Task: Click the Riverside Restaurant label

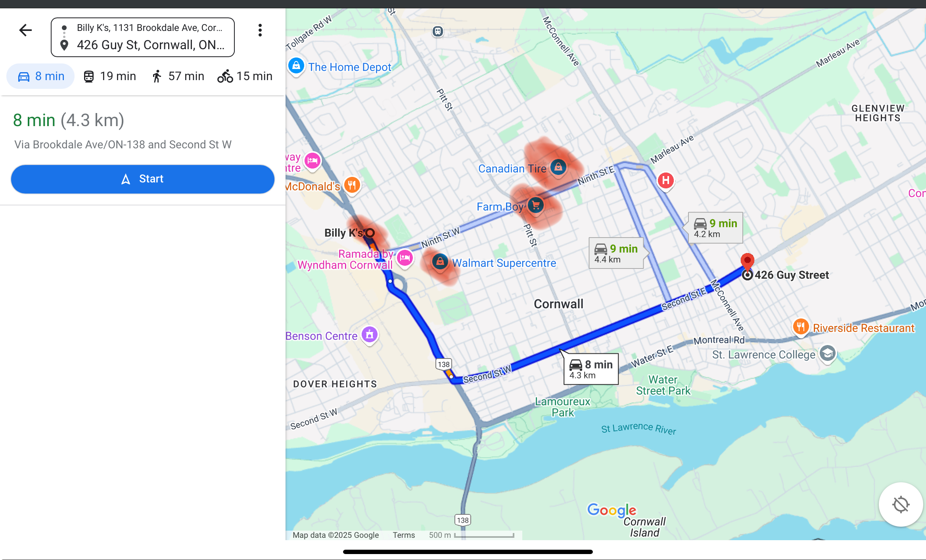Action: pos(864,328)
